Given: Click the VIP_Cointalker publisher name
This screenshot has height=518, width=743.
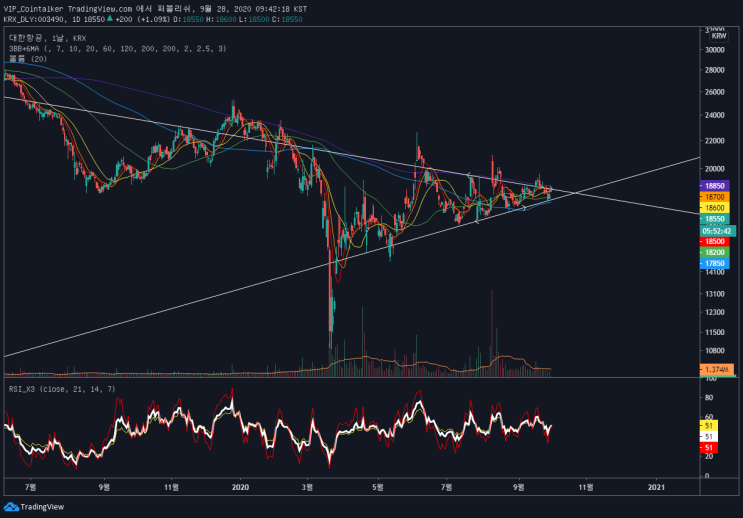Looking at the screenshot, I should [x=33, y=9].
